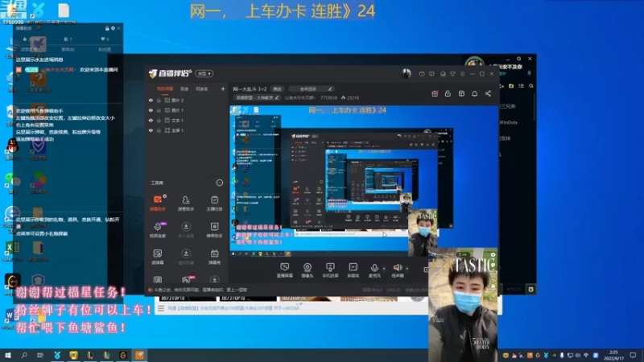Click the search icon in the background window
Image resolution: width=644 pixels, height=362 pixels.
pyautogui.click(x=531, y=86)
